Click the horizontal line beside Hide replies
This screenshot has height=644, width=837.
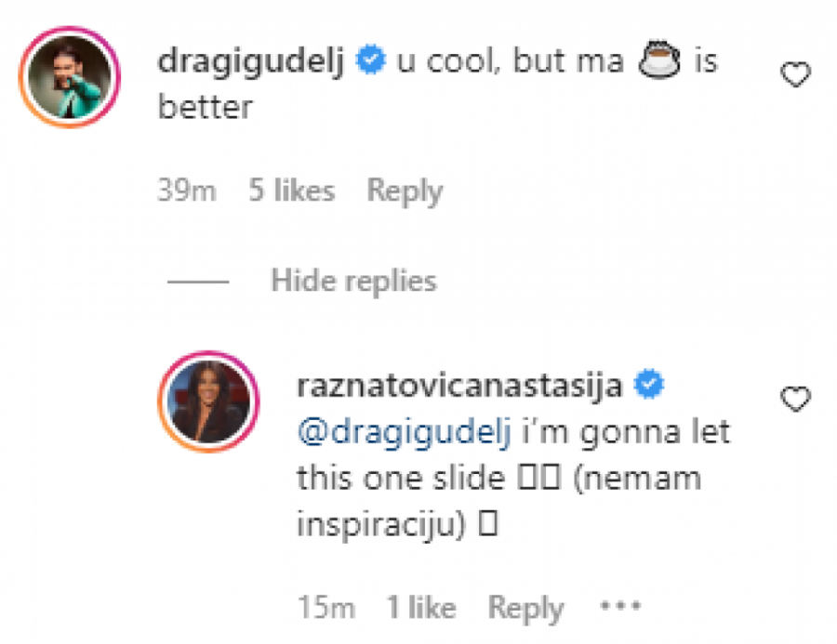197,280
